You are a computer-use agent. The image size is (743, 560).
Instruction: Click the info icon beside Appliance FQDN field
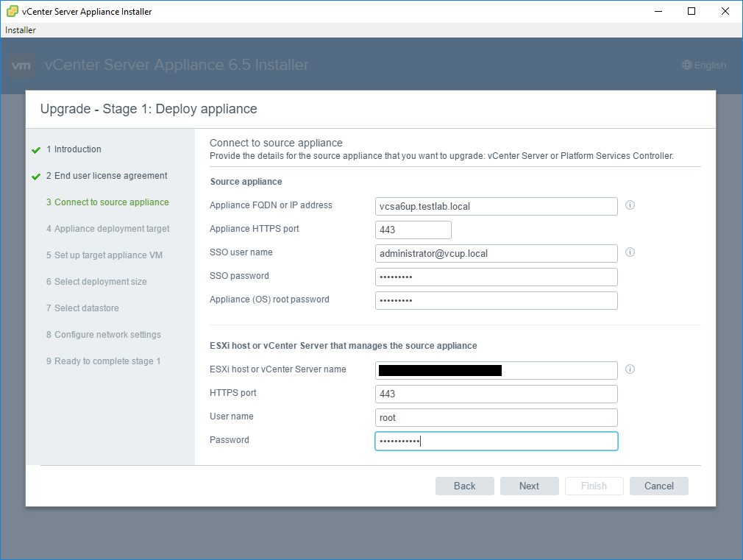[630, 205]
